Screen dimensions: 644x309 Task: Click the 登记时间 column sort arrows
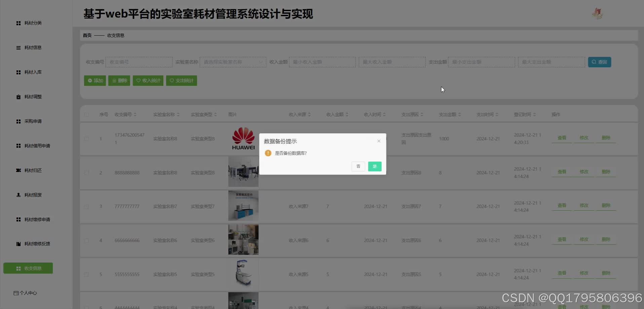pyautogui.click(x=535, y=114)
